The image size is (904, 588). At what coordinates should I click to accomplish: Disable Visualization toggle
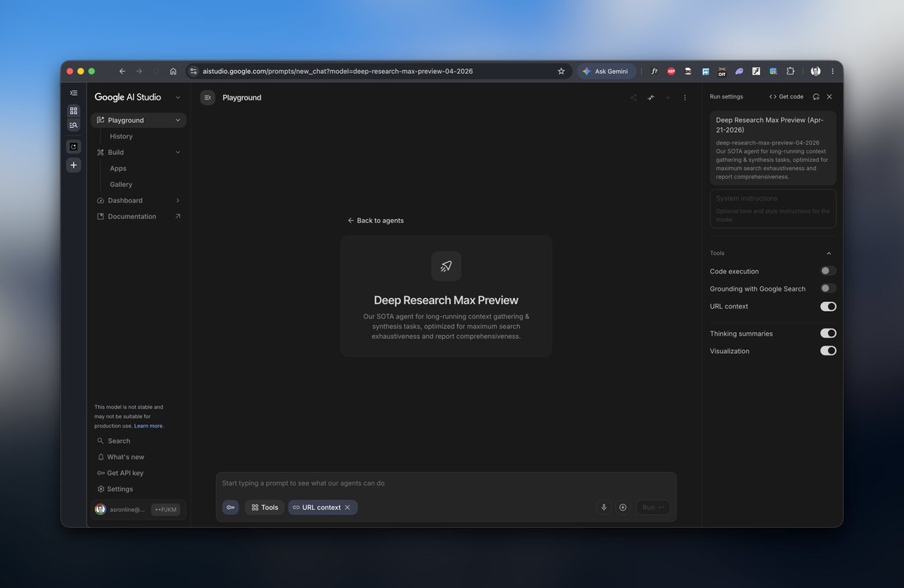tap(828, 351)
